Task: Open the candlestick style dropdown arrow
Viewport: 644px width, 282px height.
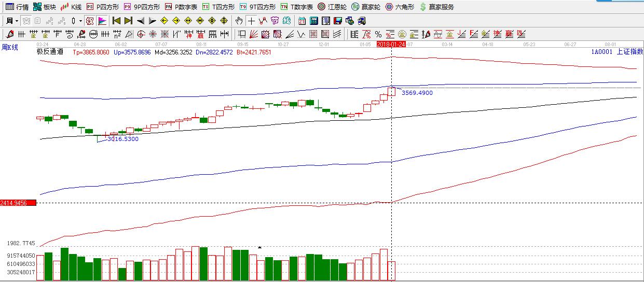Action: click(x=80, y=21)
